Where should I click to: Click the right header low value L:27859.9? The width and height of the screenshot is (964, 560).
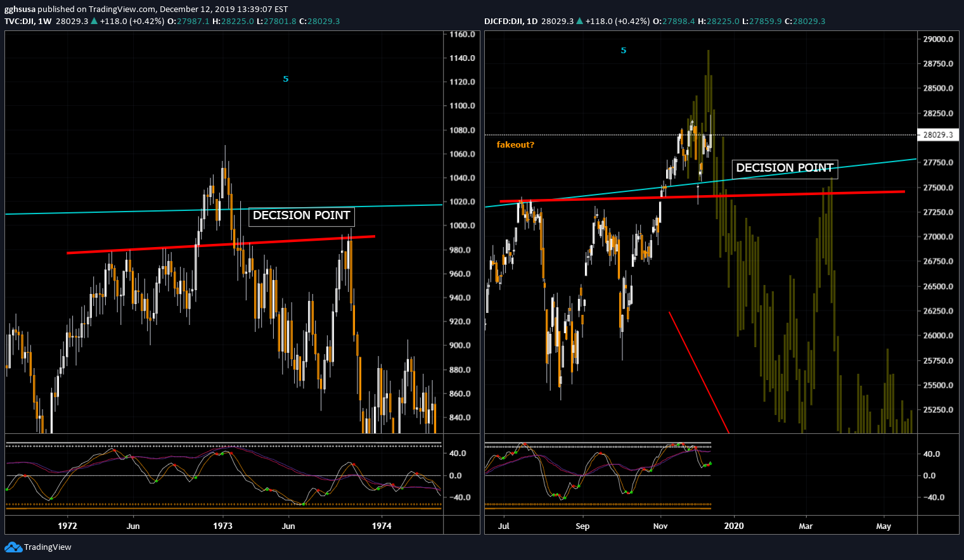pos(762,21)
